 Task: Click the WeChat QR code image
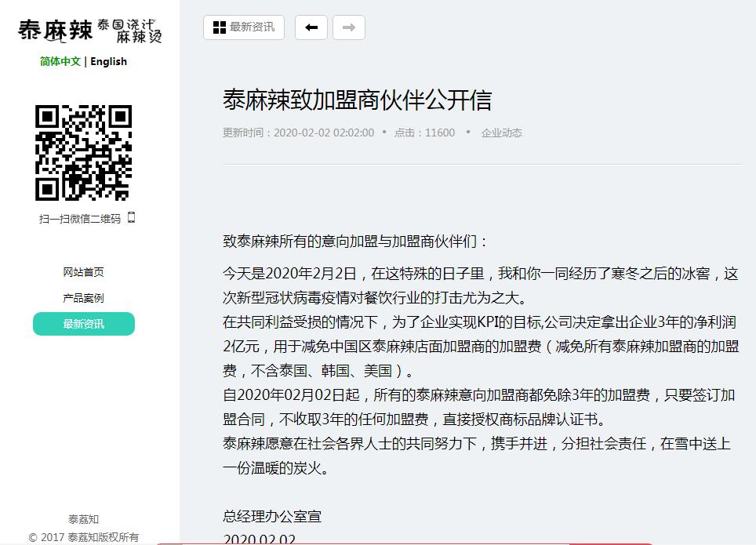point(83,152)
